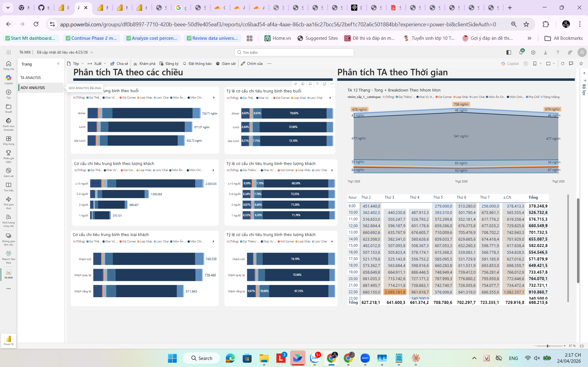Click the Chỉnh sửa button
Screen dimensions: 588x367
(251, 63)
